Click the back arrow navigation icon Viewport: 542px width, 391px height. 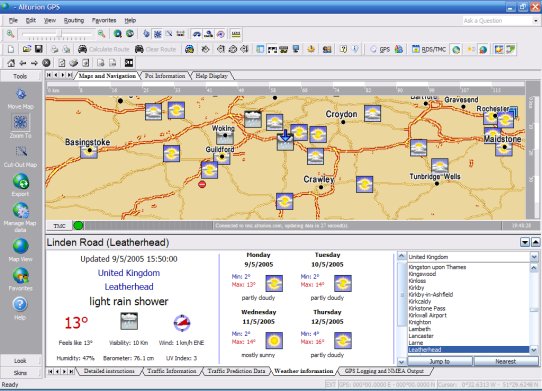click(23, 63)
